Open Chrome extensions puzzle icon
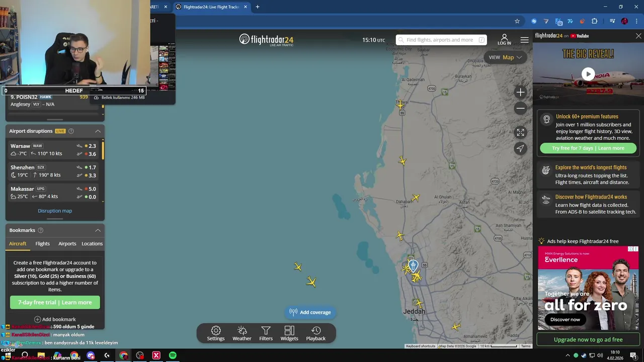644x362 pixels. [595, 21]
